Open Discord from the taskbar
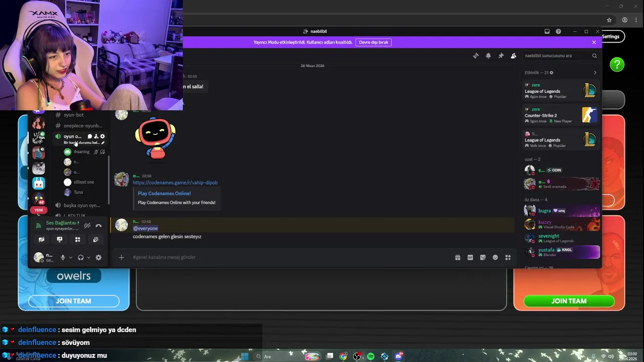644x362 pixels. pos(398,356)
